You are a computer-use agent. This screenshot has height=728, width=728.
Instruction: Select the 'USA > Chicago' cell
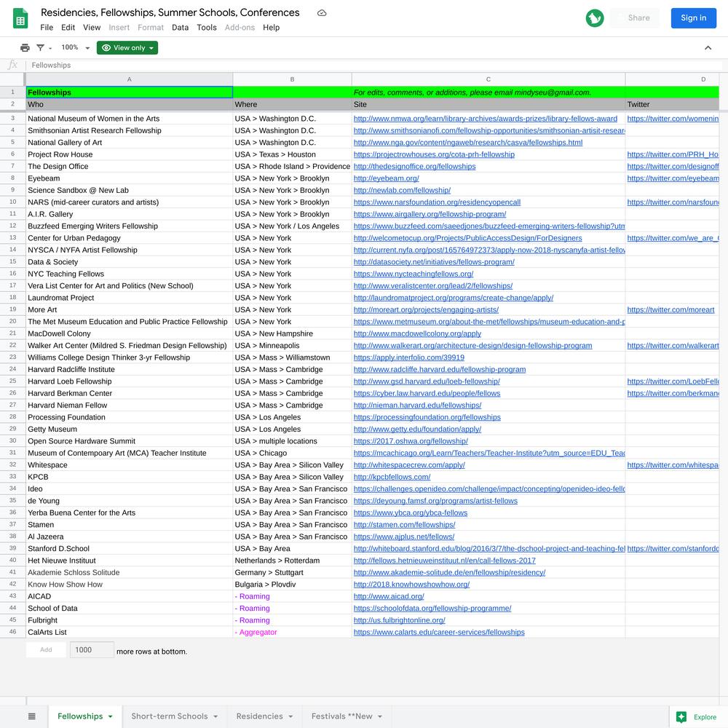292,453
